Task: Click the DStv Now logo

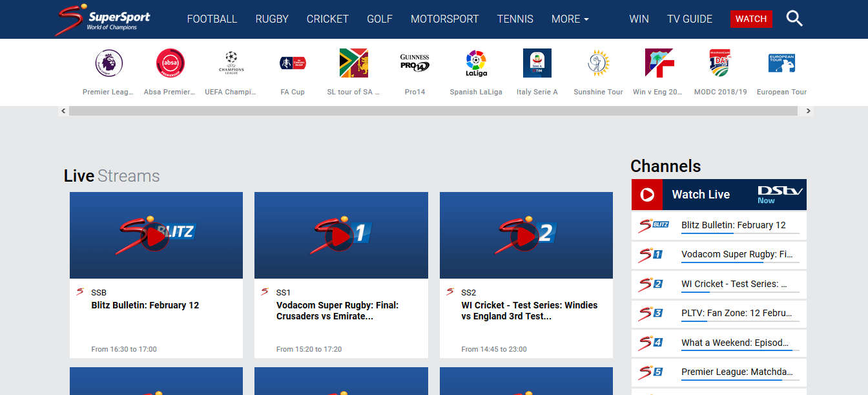Action: click(x=780, y=195)
